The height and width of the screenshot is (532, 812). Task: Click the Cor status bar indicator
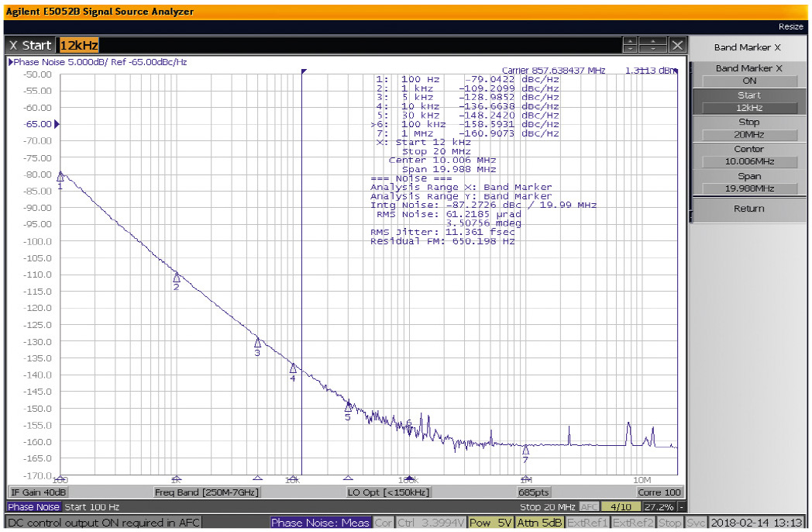pyautogui.click(x=384, y=523)
